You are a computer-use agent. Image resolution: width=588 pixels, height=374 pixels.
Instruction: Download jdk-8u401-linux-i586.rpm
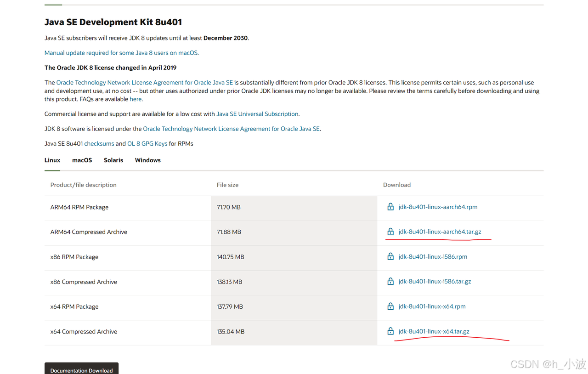pyautogui.click(x=433, y=256)
